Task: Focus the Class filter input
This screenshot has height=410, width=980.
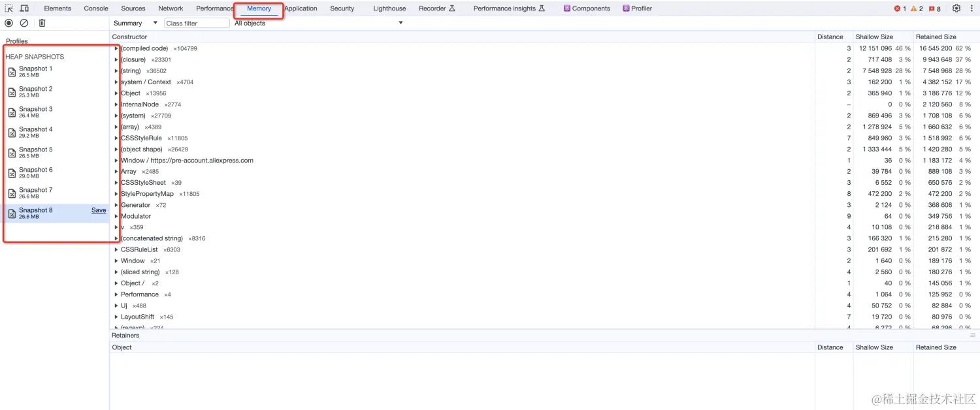Action: click(197, 23)
